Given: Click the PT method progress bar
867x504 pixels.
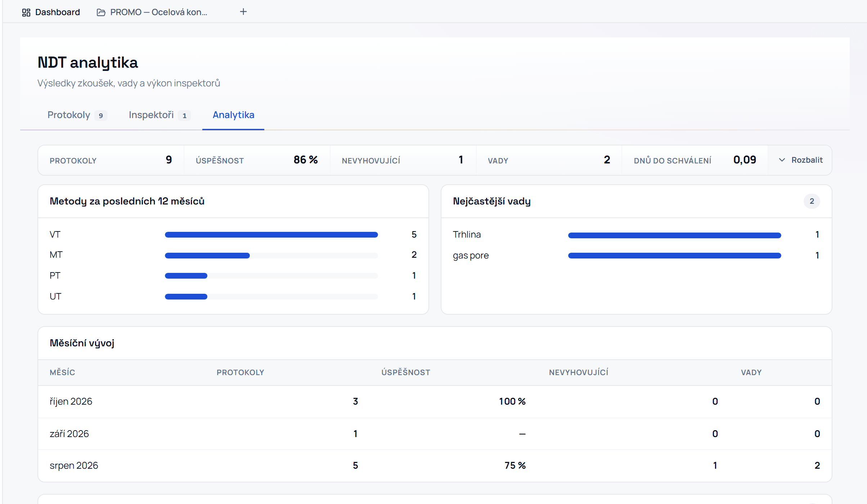Looking at the screenshot, I should tap(271, 276).
